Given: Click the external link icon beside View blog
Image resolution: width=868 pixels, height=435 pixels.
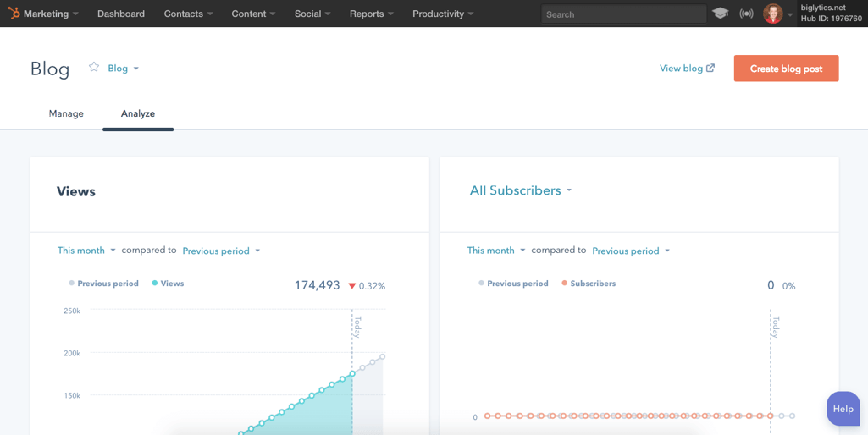Looking at the screenshot, I should click(x=710, y=68).
